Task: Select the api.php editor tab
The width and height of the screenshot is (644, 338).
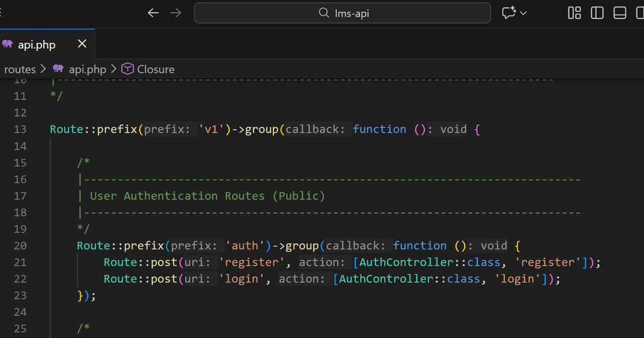Action: [36, 45]
